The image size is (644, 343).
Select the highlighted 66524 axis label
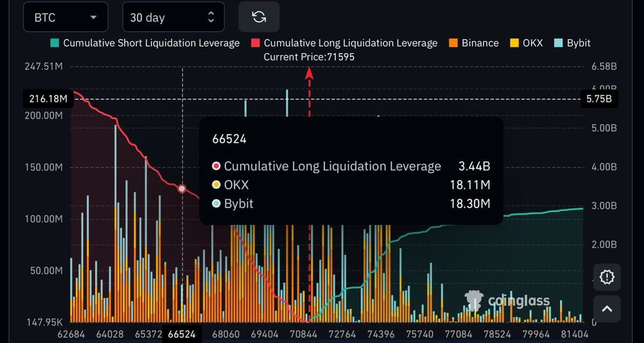pos(181,333)
